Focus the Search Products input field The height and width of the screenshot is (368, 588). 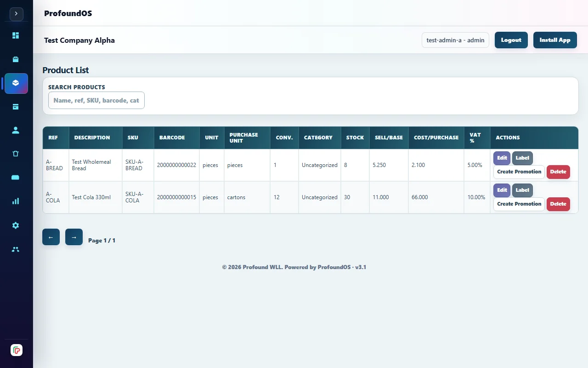[96, 100]
